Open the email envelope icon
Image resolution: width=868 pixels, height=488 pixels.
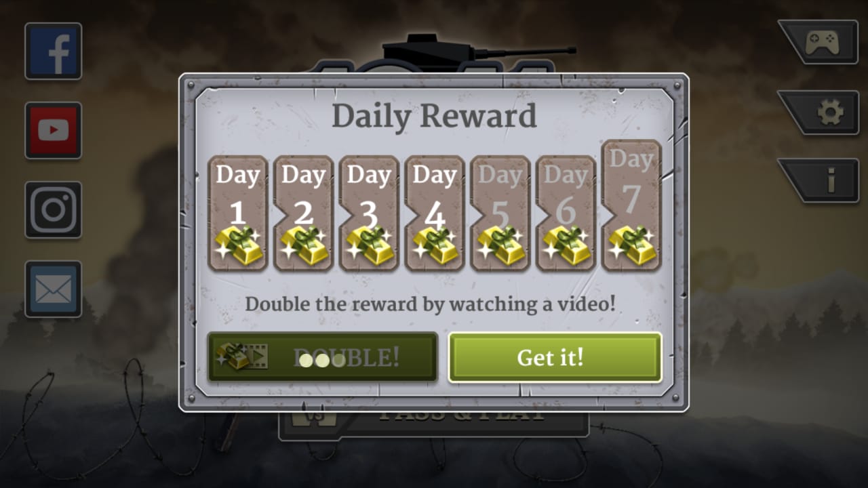(x=54, y=289)
